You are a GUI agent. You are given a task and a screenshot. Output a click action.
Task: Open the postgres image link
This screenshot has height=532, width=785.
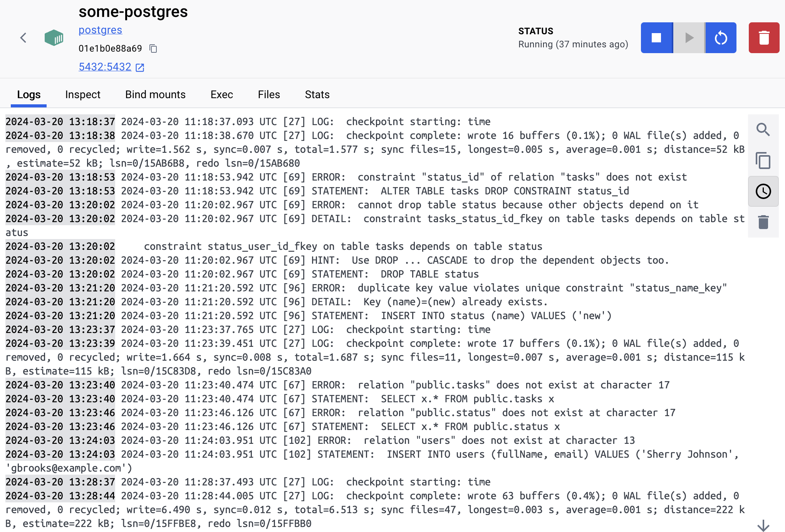100,30
